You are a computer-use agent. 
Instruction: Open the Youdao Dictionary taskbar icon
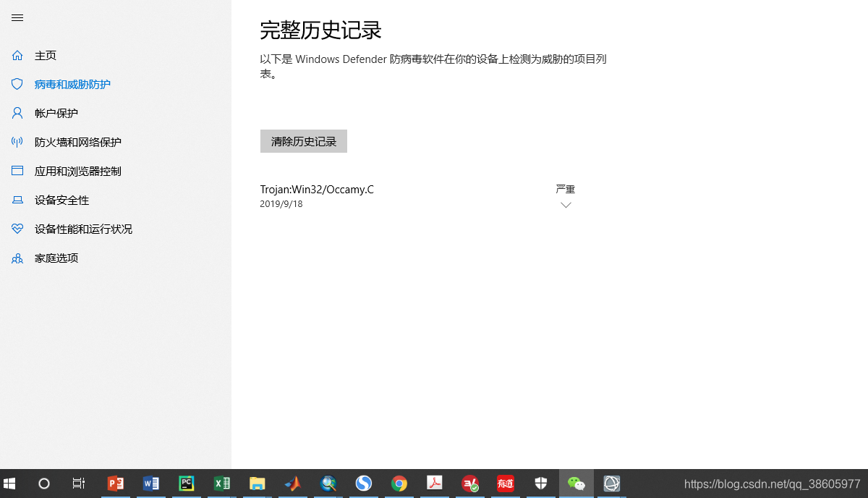click(505, 483)
